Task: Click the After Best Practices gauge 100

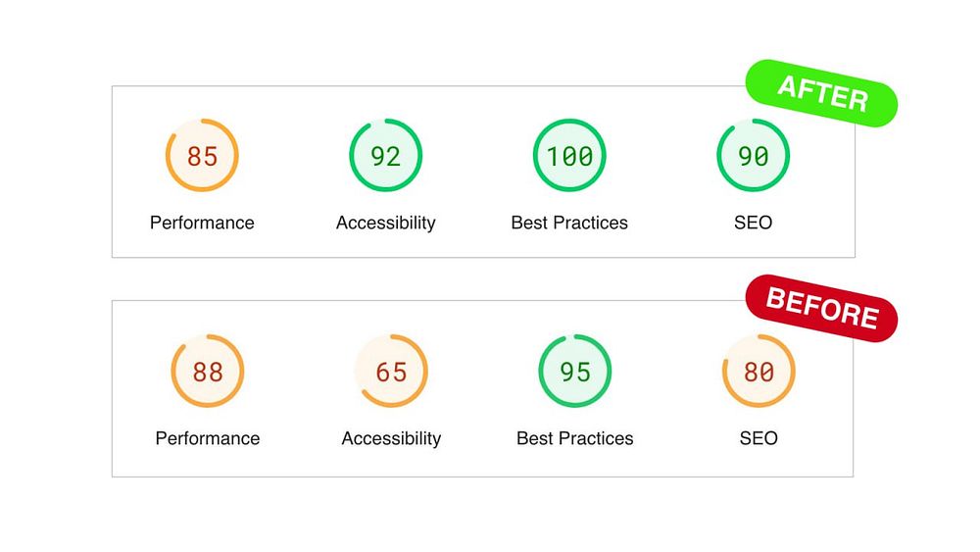Action: [569, 155]
